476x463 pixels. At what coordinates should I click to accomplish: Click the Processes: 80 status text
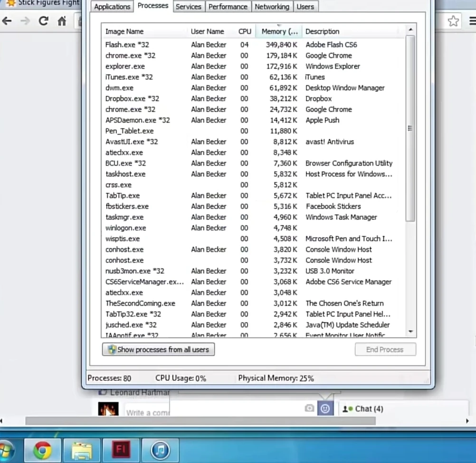coord(109,378)
